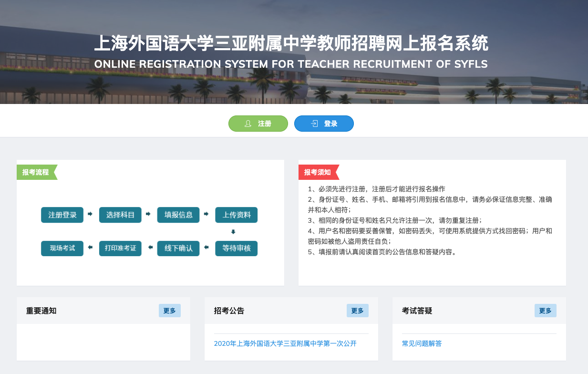Click the red 报考须知 ribbon label
The height and width of the screenshot is (374, 588).
319,172
